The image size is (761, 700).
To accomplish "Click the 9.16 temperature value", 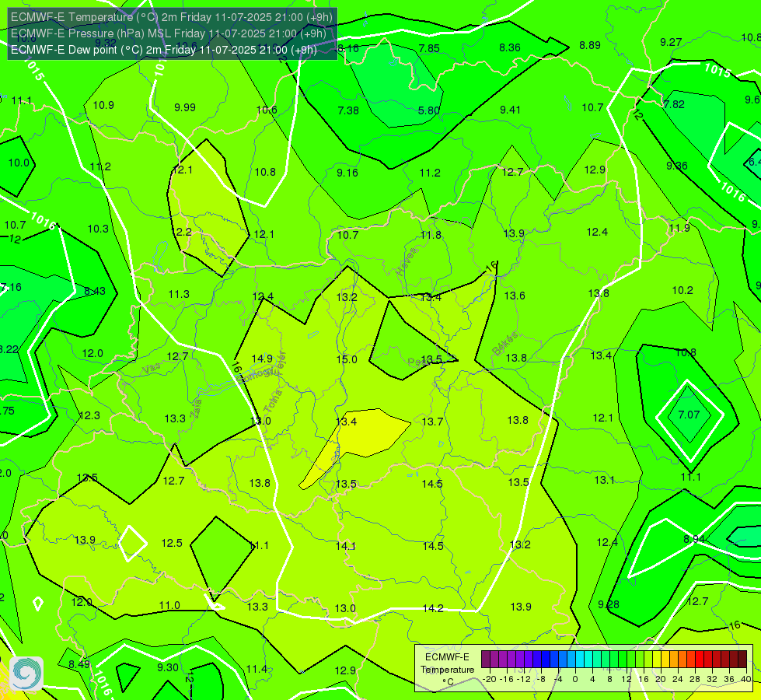I will coord(347,173).
